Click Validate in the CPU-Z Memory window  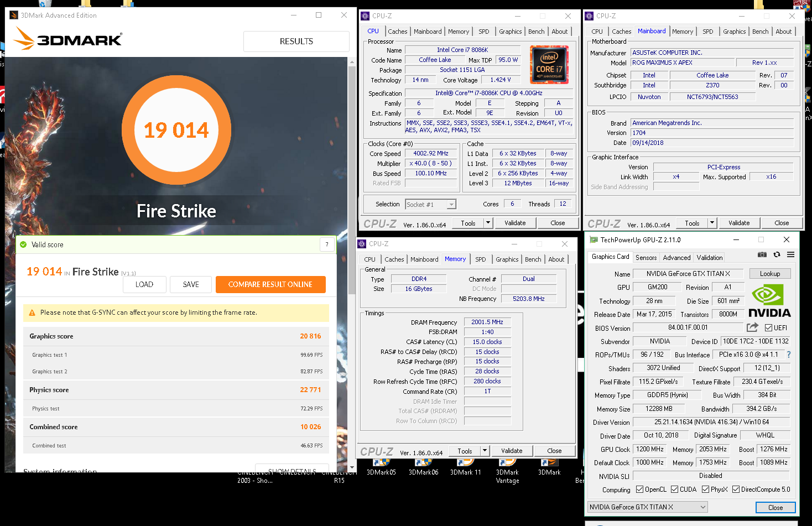pos(512,451)
